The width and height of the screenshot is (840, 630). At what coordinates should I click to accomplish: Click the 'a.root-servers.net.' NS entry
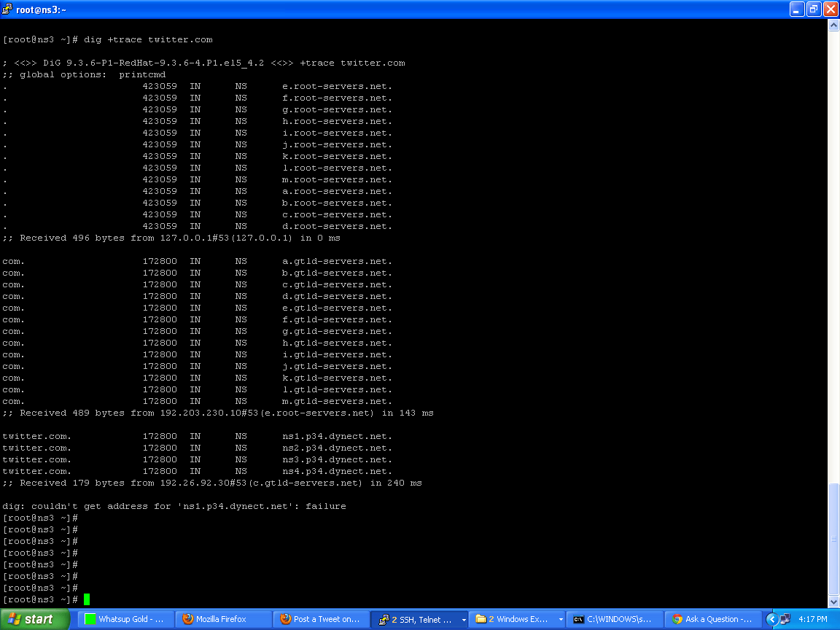tap(337, 191)
